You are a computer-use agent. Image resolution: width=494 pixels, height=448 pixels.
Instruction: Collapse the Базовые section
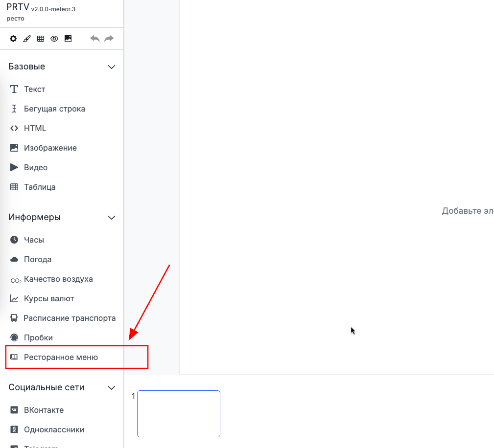pyautogui.click(x=111, y=67)
